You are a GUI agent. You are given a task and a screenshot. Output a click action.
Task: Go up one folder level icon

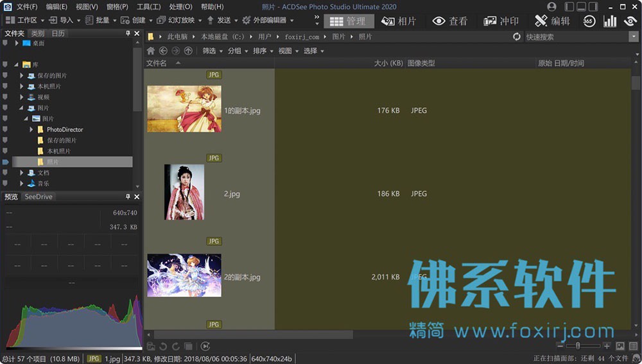coord(188,51)
